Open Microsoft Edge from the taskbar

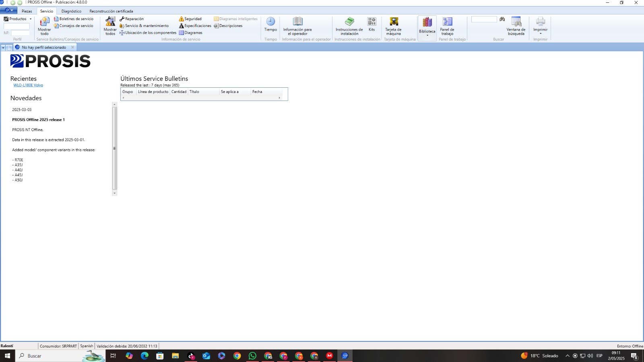(x=144, y=356)
